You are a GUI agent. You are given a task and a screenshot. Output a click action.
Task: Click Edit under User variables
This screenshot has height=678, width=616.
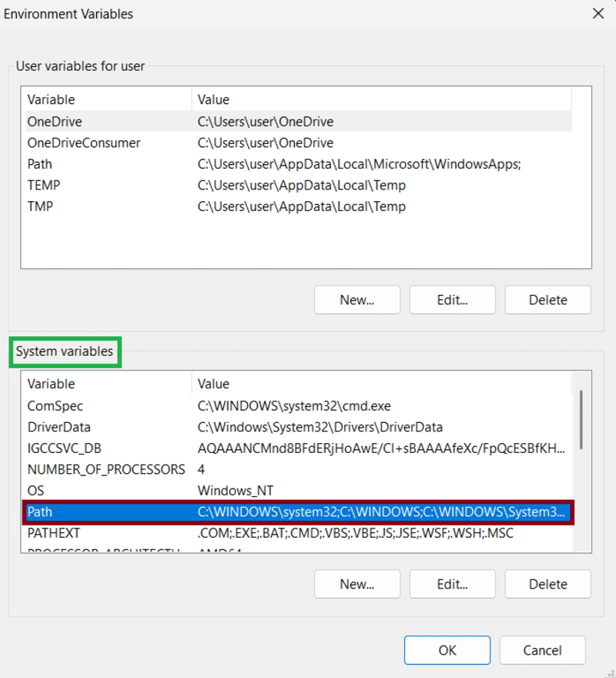click(x=452, y=300)
